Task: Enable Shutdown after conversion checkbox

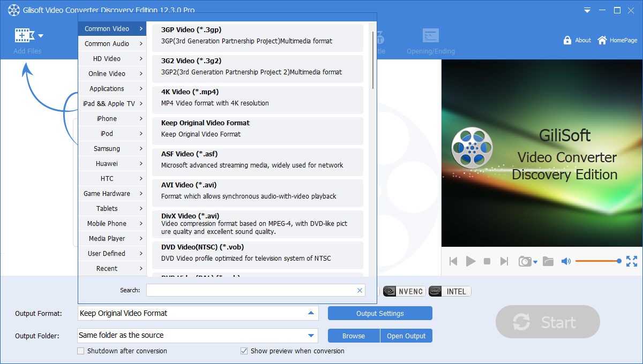Action: click(81, 351)
